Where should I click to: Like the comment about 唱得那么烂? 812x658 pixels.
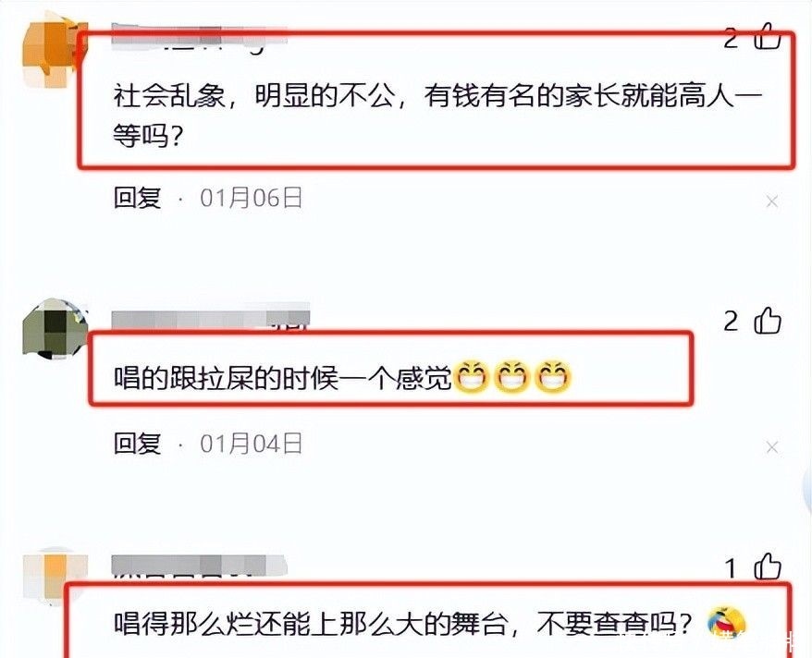768,567
